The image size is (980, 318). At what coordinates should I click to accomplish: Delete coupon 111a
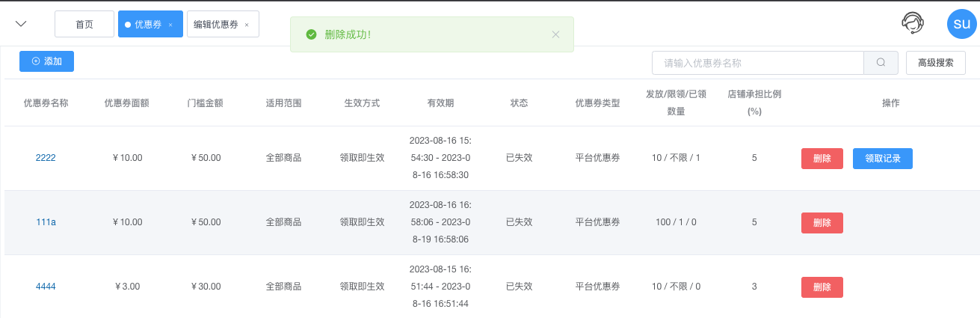(822, 223)
